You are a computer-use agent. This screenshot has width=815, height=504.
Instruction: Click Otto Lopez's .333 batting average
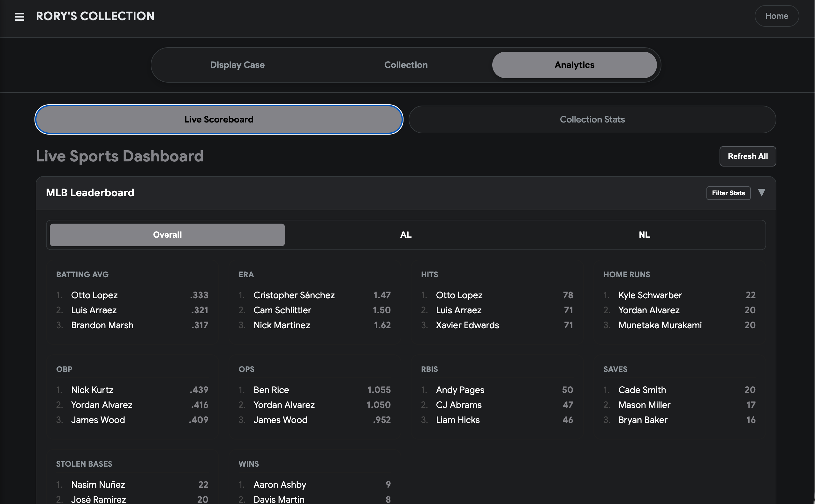tap(199, 295)
